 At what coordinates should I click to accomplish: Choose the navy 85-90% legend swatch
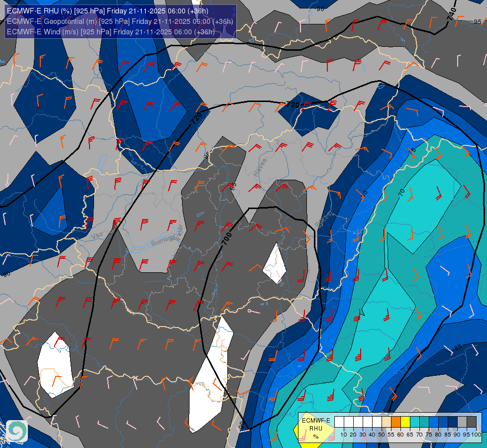(x=453, y=422)
